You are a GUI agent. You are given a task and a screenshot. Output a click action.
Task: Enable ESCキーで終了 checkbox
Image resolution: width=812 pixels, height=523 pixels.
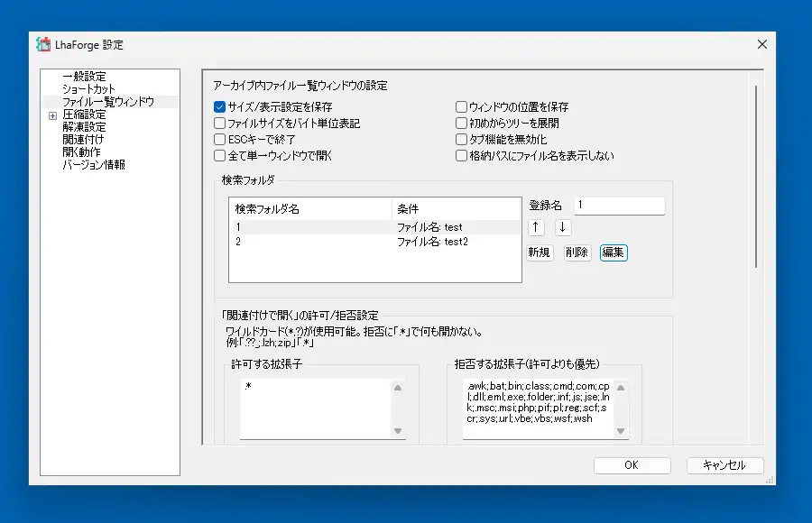(219, 139)
